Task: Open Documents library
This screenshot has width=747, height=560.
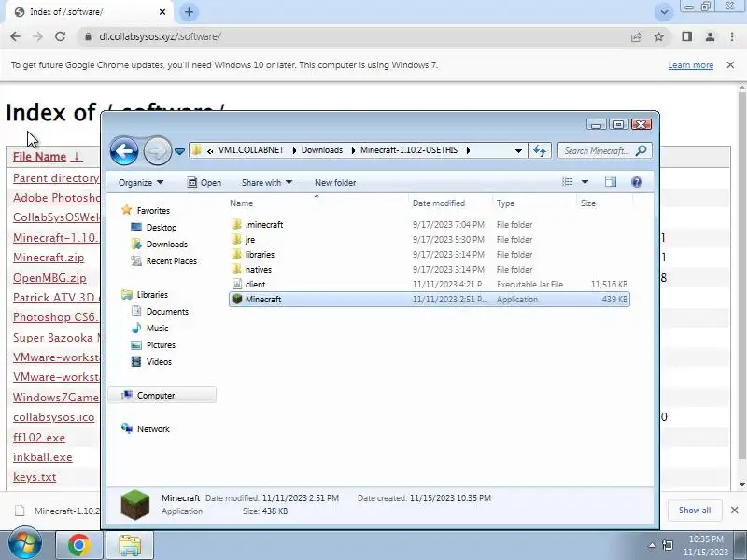Action: (x=160, y=312)
